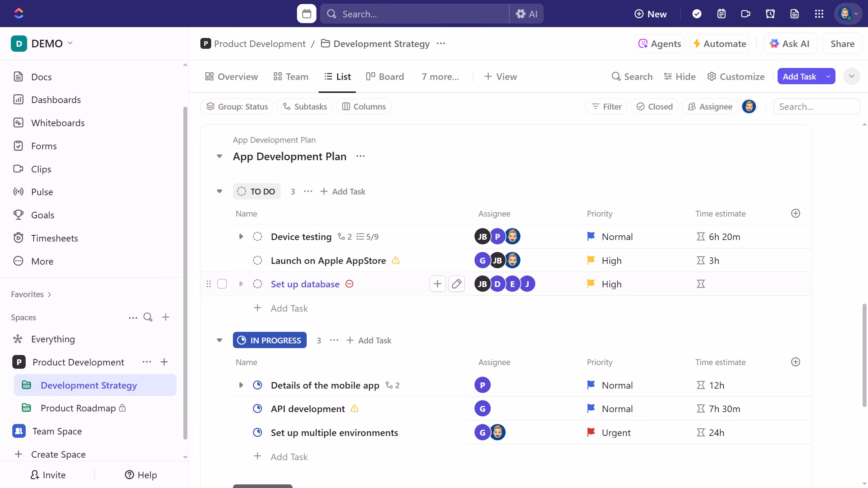Tick the checkbox for Set up database
This screenshot has height=488, width=868.
(222, 284)
